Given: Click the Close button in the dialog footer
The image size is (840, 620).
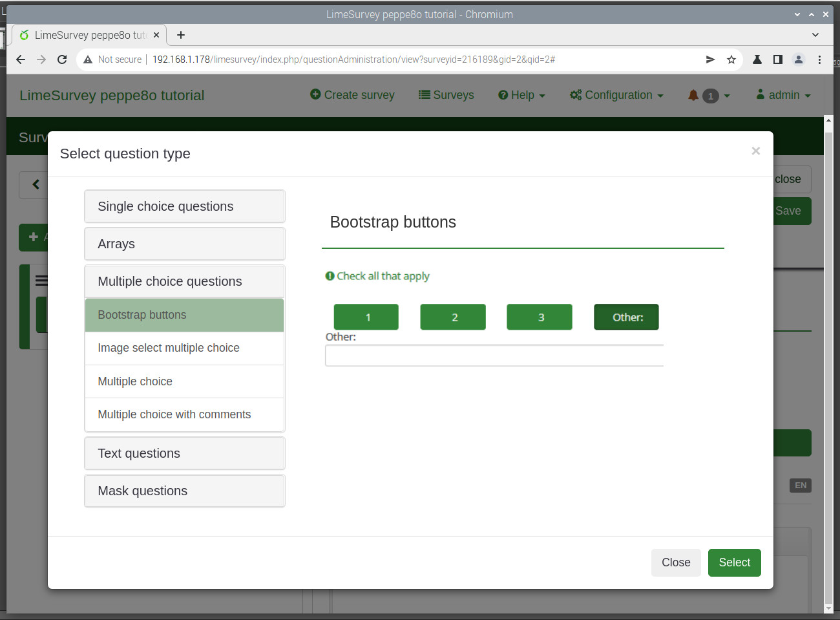Looking at the screenshot, I should point(676,562).
